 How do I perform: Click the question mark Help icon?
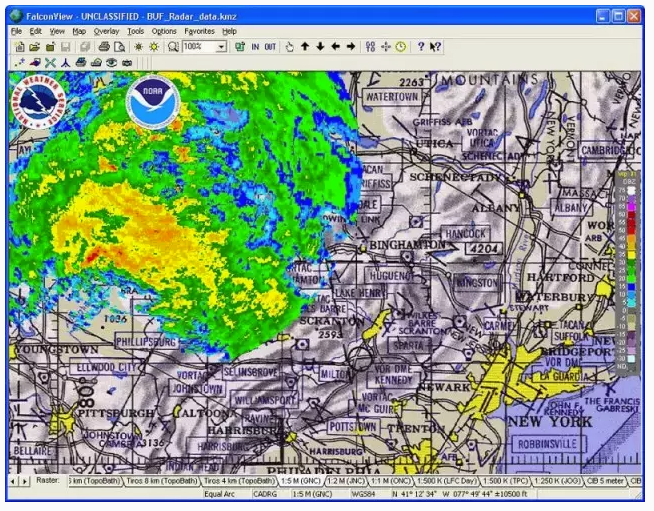[x=421, y=47]
